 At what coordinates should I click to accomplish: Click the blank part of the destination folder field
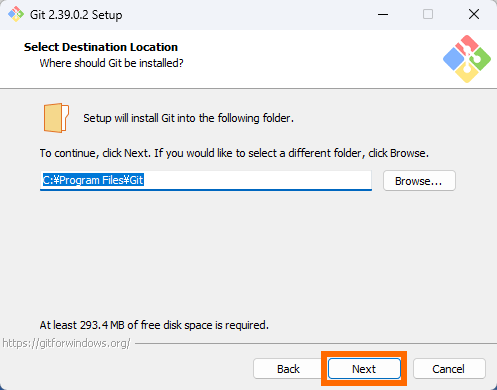coord(257,180)
